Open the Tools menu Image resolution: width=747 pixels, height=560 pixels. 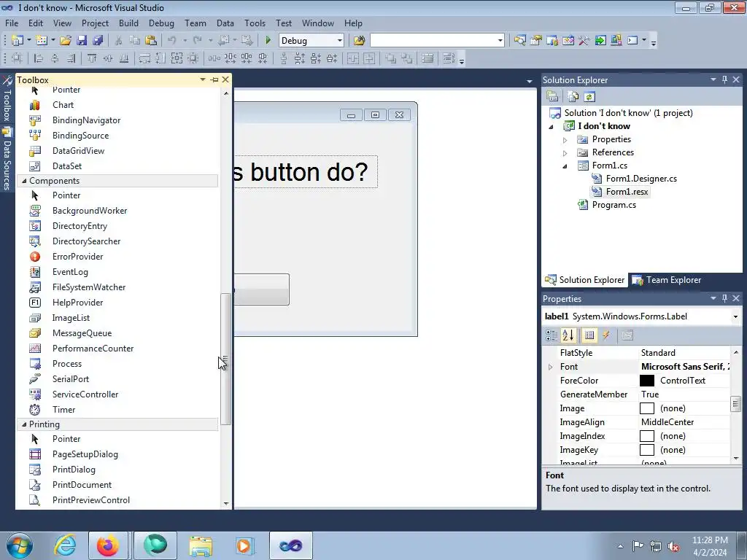pos(255,23)
